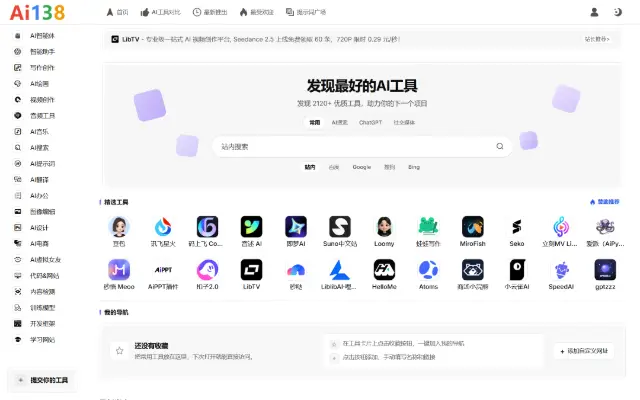
Task: Open the 豆包 tool icon
Action: 119,227
